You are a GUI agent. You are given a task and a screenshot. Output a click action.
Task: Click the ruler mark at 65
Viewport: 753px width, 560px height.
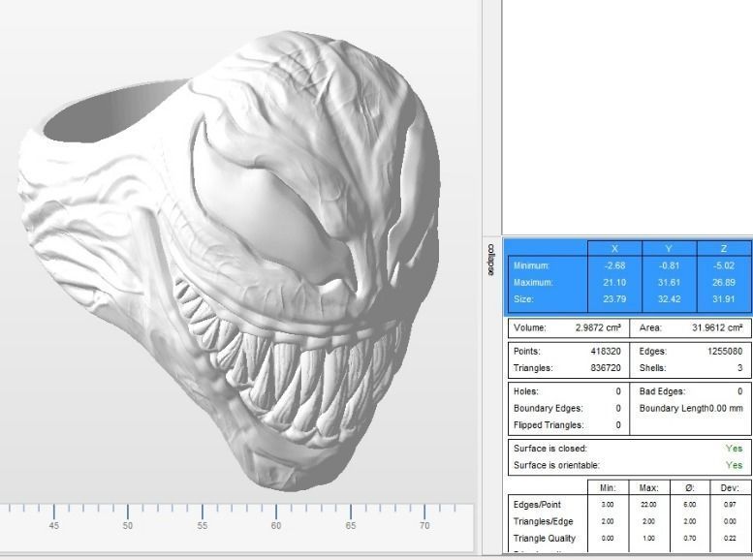351,525
